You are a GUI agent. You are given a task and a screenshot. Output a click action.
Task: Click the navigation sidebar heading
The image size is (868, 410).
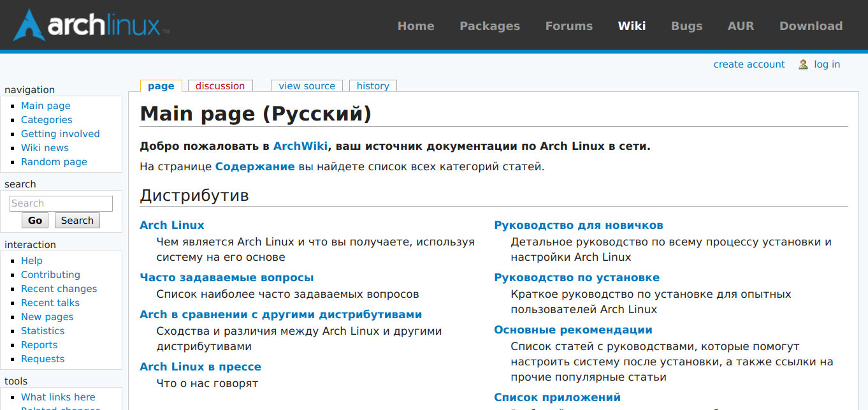(29, 90)
